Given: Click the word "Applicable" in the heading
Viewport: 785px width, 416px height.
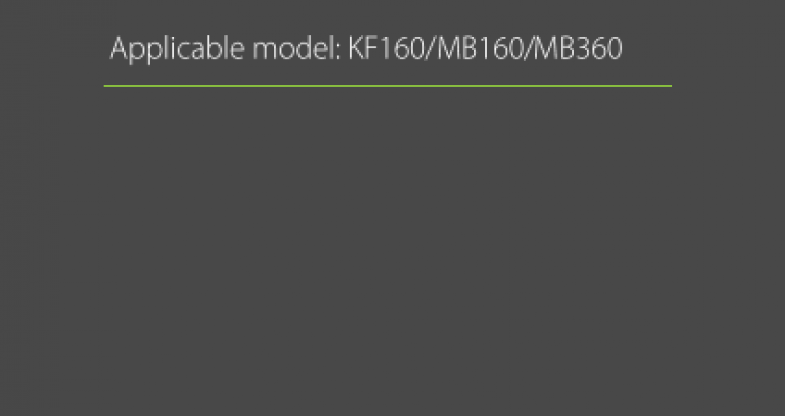Looking at the screenshot, I should point(177,50).
